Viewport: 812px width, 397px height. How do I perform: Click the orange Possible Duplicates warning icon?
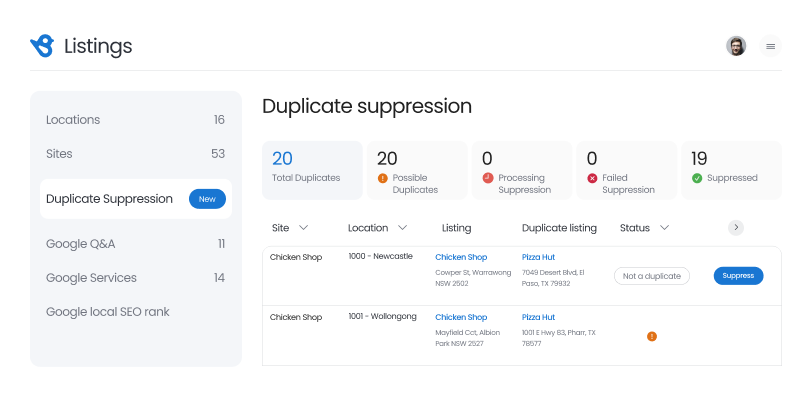[x=383, y=178]
